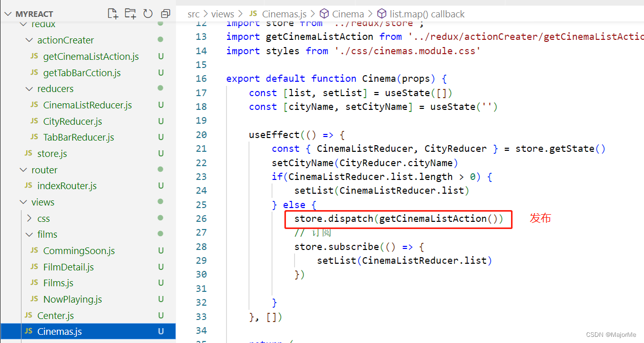The image size is (644, 343).
Task: Collapse the router folder
Action: [x=23, y=170]
